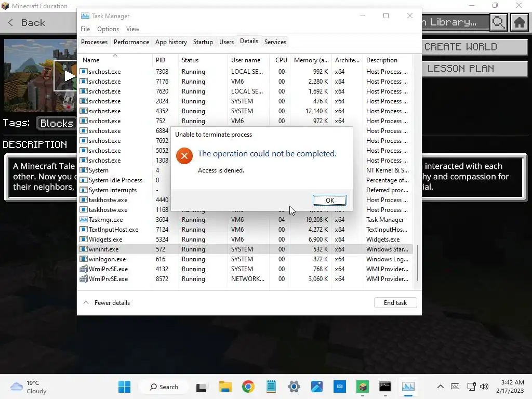532x399 pixels.
Task: Open the File menu in Task Manager
Action: pos(85,29)
